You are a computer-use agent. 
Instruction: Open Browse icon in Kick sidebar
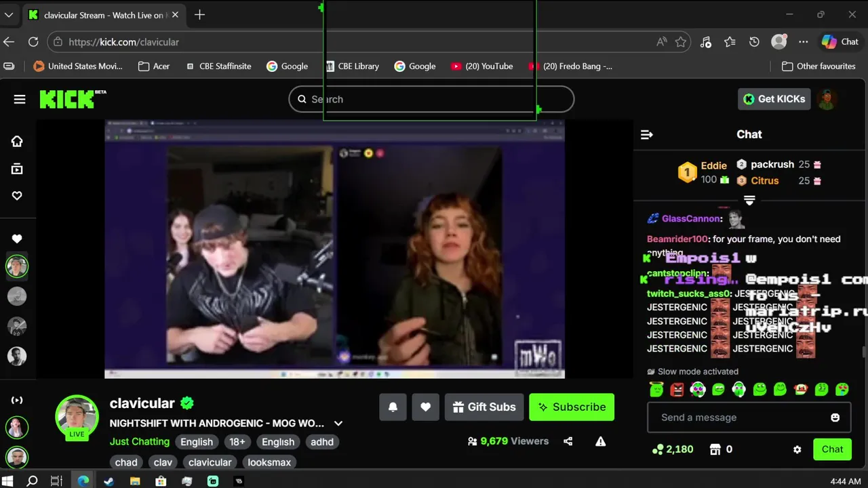(17, 169)
